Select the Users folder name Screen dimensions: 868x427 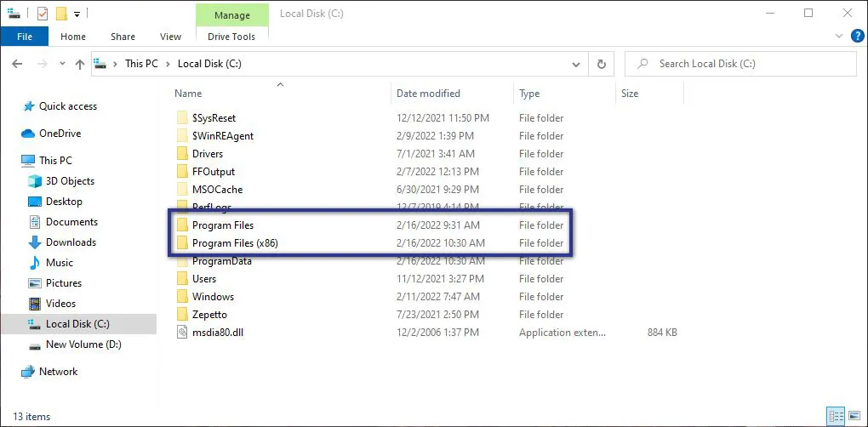coord(204,279)
